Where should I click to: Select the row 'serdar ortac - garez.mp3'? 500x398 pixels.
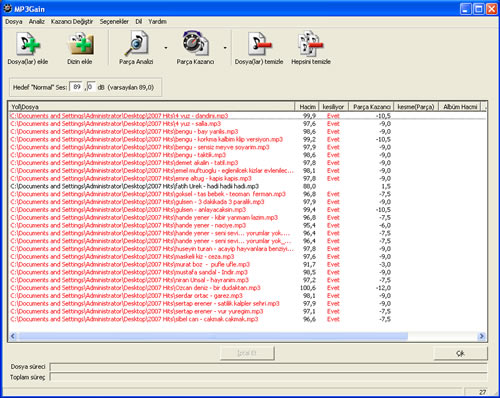pyautogui.click(x=247, y=296)
